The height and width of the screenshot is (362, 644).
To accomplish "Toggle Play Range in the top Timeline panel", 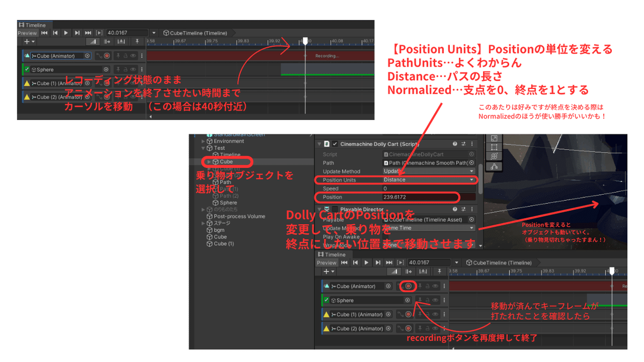I will tap(99, 33).
